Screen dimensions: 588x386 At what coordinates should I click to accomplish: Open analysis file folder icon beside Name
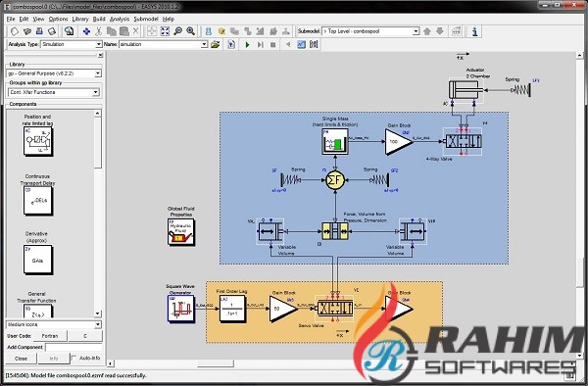[215, 45]
